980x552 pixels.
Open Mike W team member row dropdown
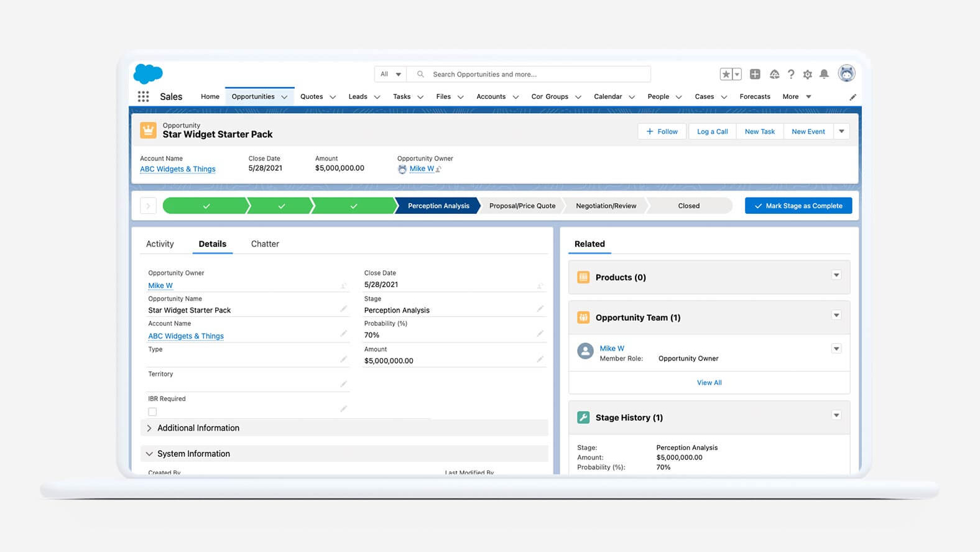836,349
